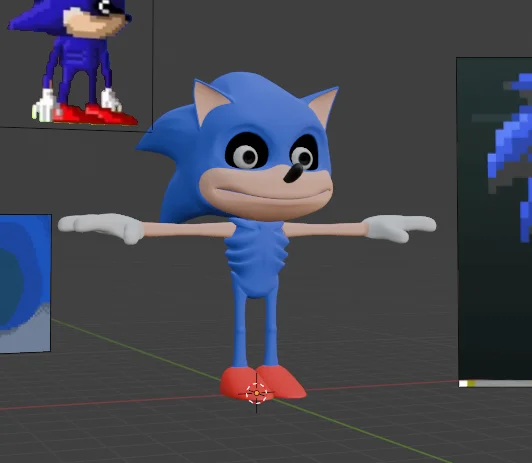Click the white glove pointing toward the right
This screenshot has width=532, height=463.
(x=399, y=228)
